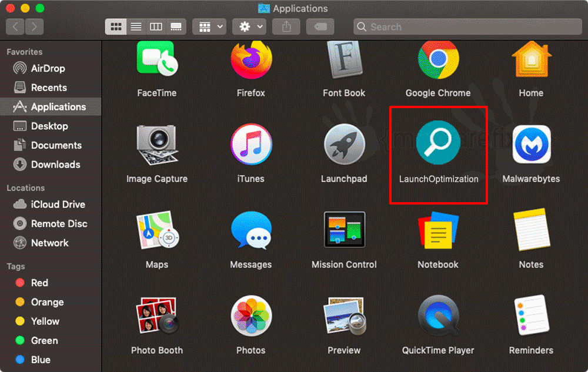Switch to gallery view
This screenshot has height=372, width=588.
pyautogui.click(x=176, y=27)
